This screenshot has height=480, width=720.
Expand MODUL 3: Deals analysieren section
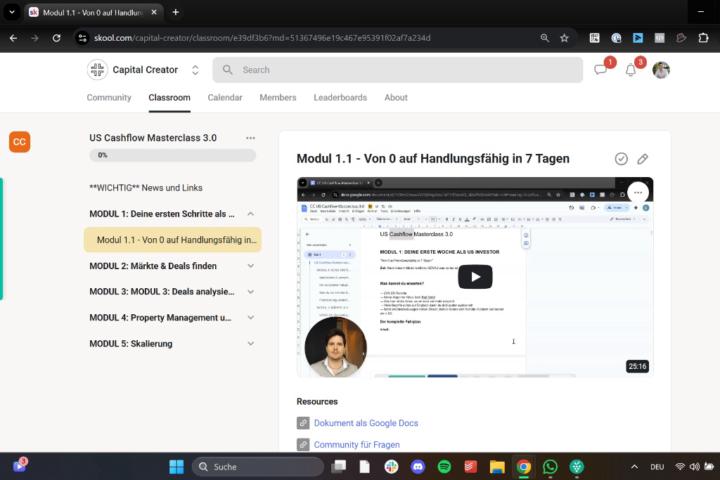[x=251, y=292]
